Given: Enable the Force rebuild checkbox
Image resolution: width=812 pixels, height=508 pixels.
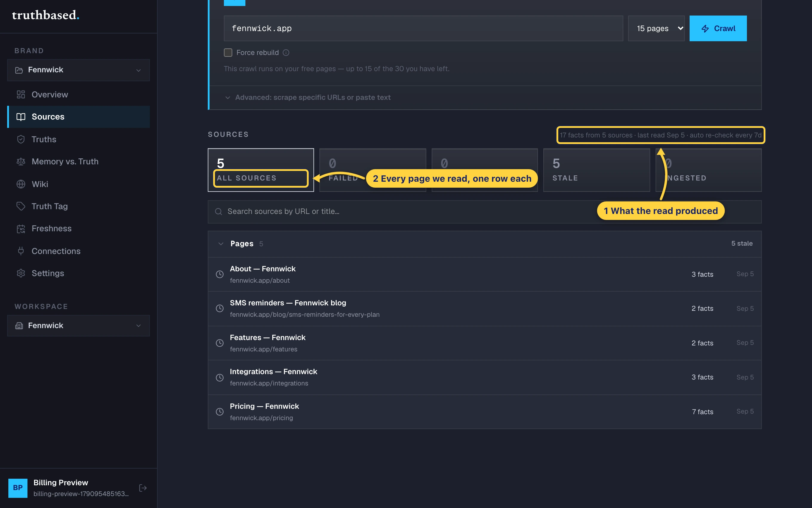Looking at the screenshot, I should click(228, 52).
